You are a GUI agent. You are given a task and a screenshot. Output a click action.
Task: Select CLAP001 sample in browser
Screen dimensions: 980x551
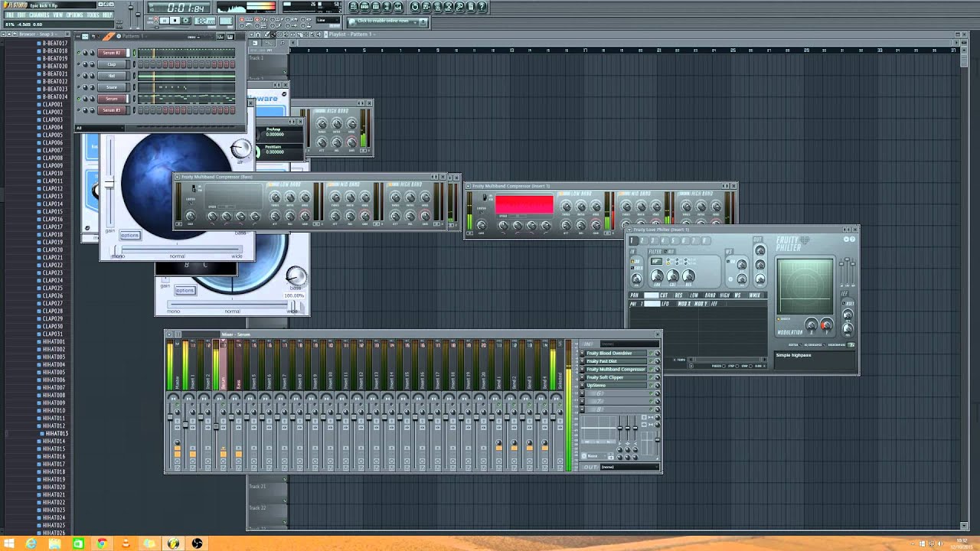pos(53,104)
